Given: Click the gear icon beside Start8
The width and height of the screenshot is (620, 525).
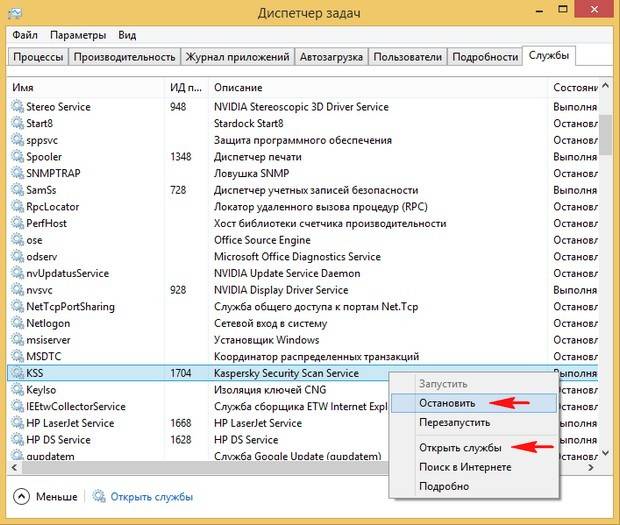Looking at the screenshot, I should point(17,123).
